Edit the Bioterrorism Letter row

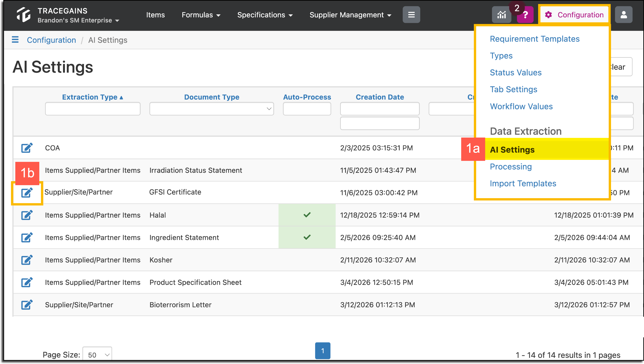[27, 305]
